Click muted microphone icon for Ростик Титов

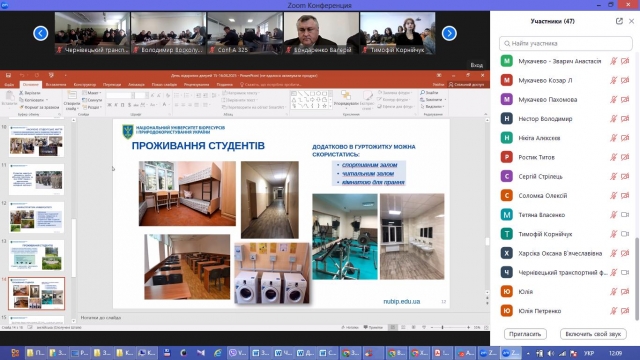point(613,157)
